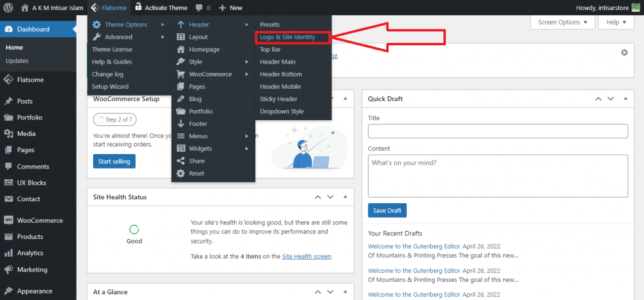Click the Save Draft button
Viewport: 644px width, 300px height.
(x=387, y=211)
